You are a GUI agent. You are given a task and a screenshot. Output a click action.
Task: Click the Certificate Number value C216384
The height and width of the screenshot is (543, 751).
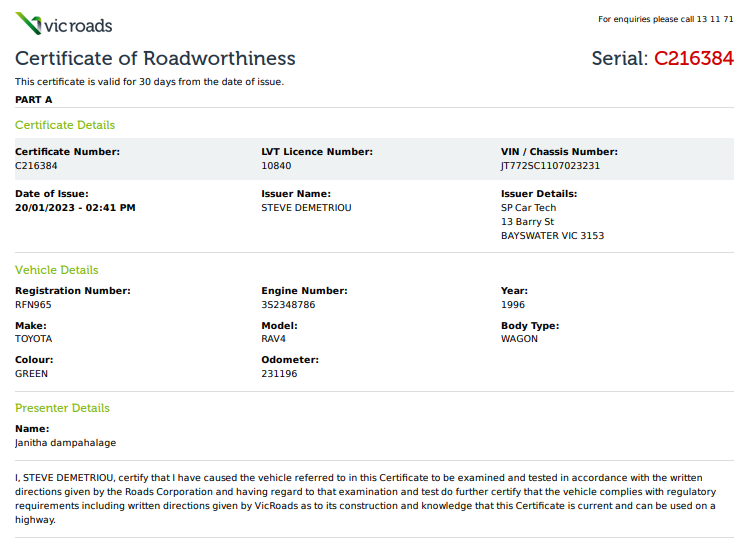[x=36, y=166]
